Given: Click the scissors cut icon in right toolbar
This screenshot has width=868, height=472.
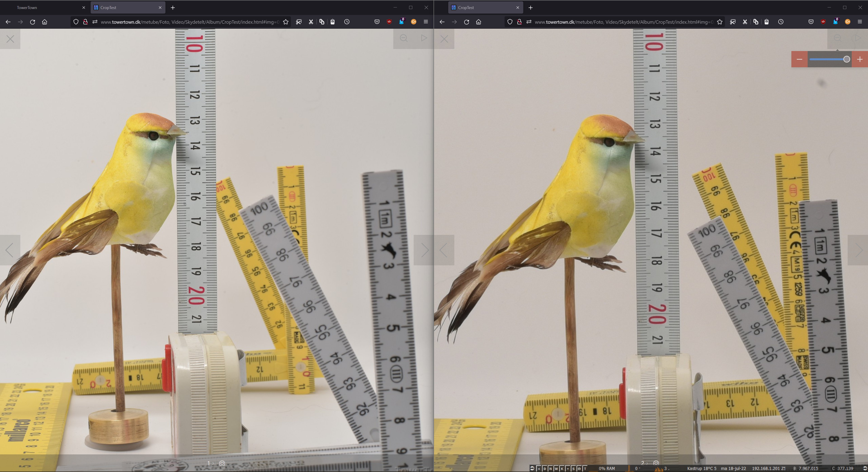Looking at the screenshot, I should pyautogui.click(x=745, y=22).
